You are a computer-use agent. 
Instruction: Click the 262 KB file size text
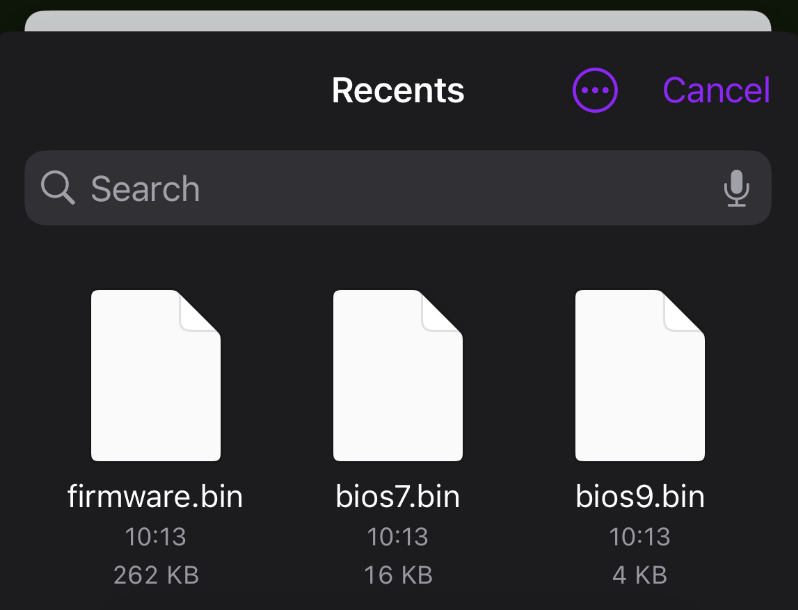[155, 575]
